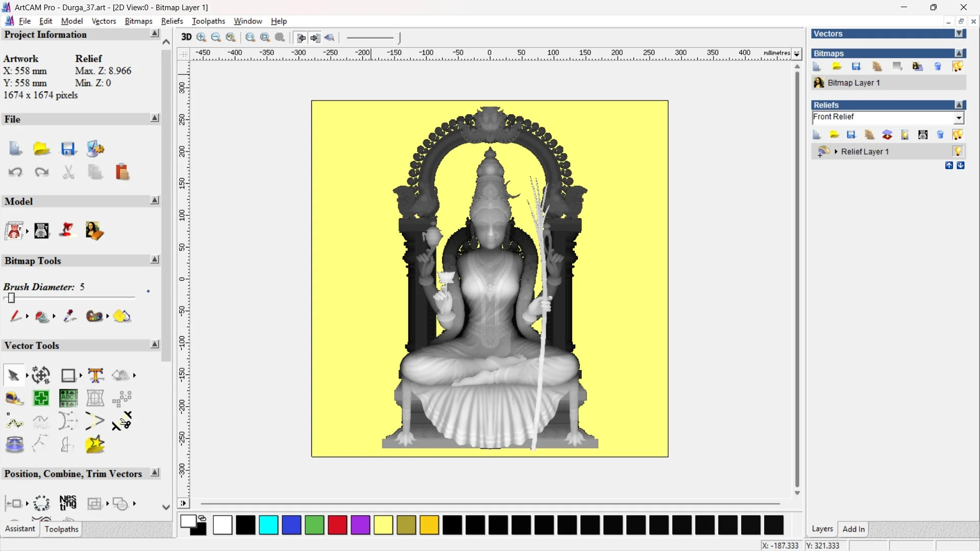Select the Paint brush bitmap tool
980x551 pixels.
[x=15, y=316]
